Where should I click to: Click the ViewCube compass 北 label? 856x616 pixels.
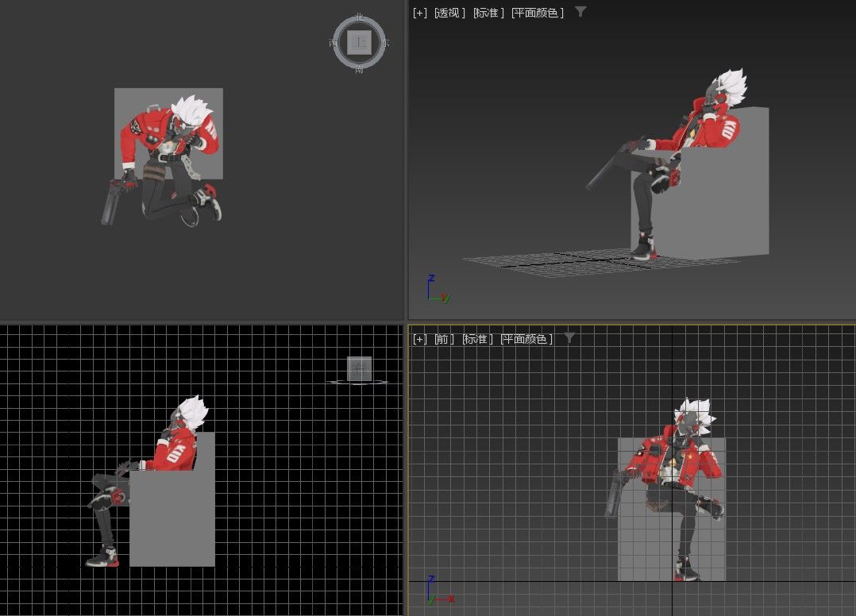click(359, 17)
